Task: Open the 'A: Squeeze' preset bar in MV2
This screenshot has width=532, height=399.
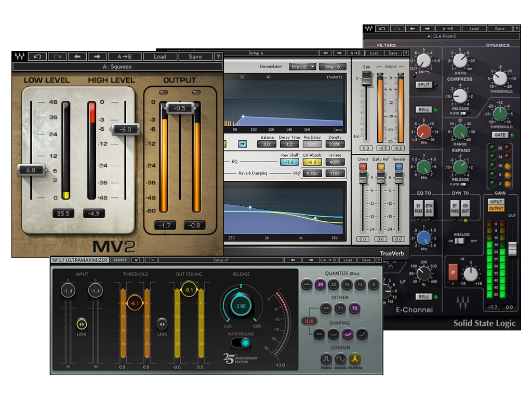Action: pos(117,66)
